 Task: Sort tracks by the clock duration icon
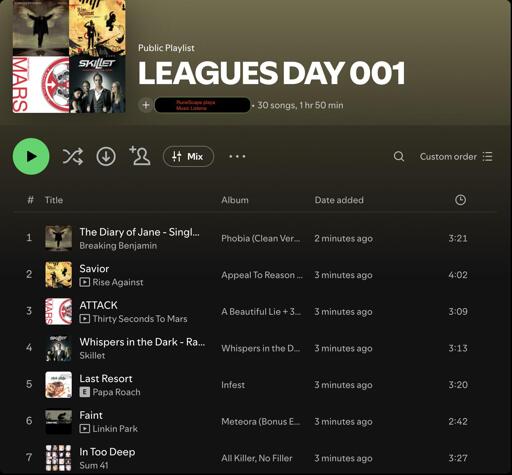460,200
